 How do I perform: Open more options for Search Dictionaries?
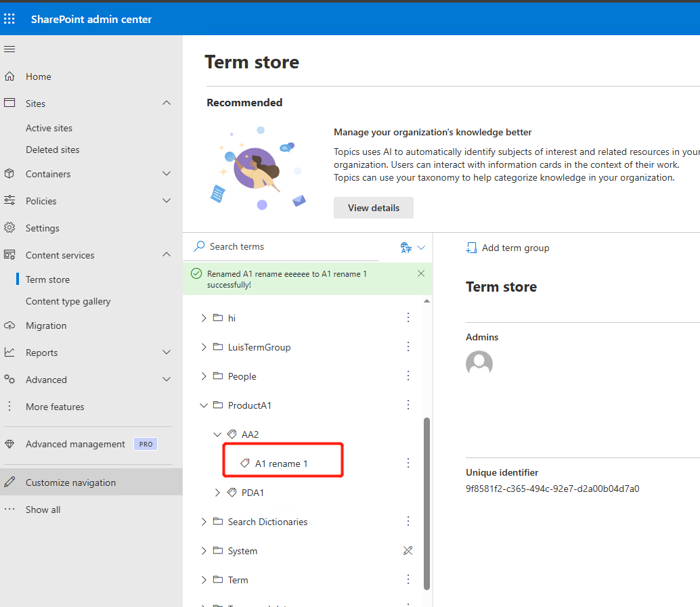coord(408,521)
